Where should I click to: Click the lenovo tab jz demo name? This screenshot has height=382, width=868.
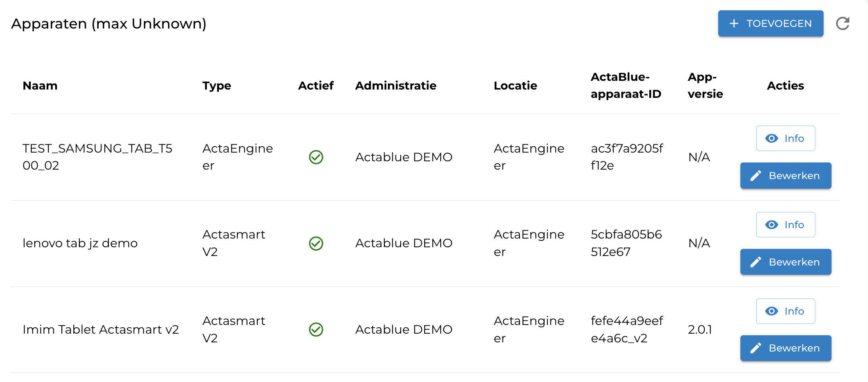point(80,243)
